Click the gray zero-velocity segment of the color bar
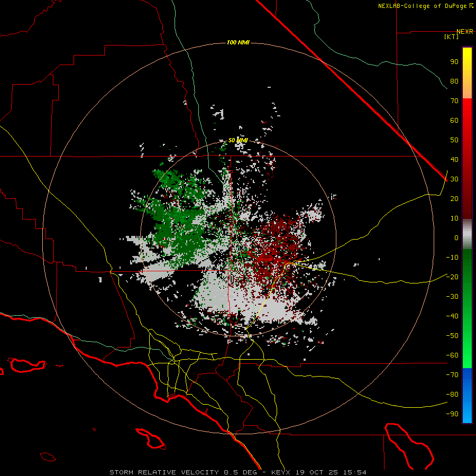The height and width of the screenshot is (476, 476). 467,234
